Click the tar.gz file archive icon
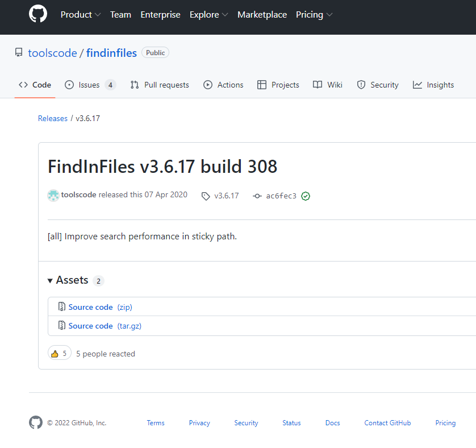The height and width of the screenshot is (448, 476). pyautogui.click(x=61, y=325)
